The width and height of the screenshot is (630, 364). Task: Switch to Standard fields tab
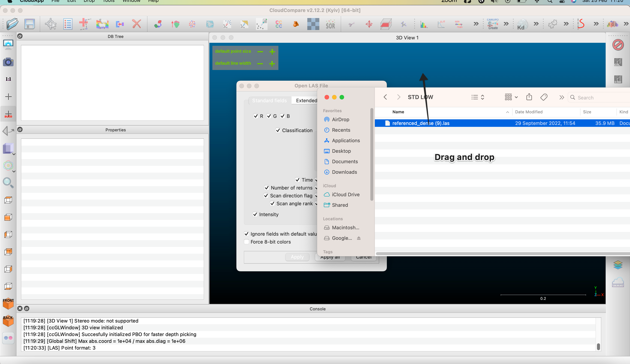(x=269, y=101)
